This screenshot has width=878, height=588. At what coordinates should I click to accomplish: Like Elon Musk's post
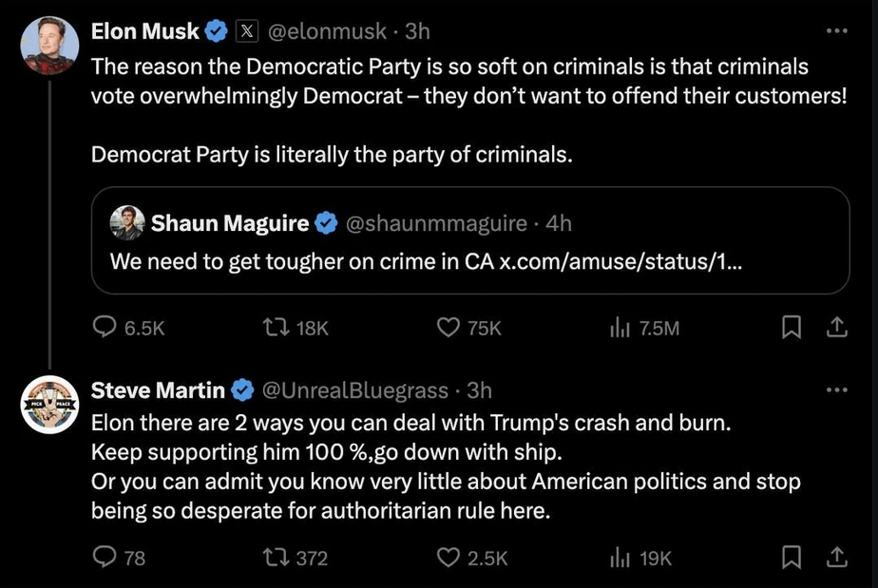(448, 328)
